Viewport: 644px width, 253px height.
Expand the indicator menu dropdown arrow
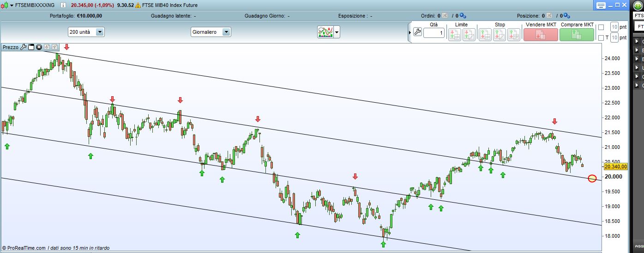point(337,32)
